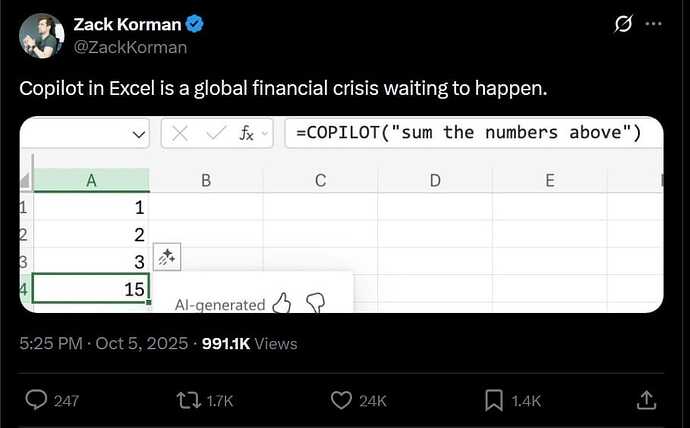Open the Zack Korman display name link
690x428 pixels.
(125, 24)
